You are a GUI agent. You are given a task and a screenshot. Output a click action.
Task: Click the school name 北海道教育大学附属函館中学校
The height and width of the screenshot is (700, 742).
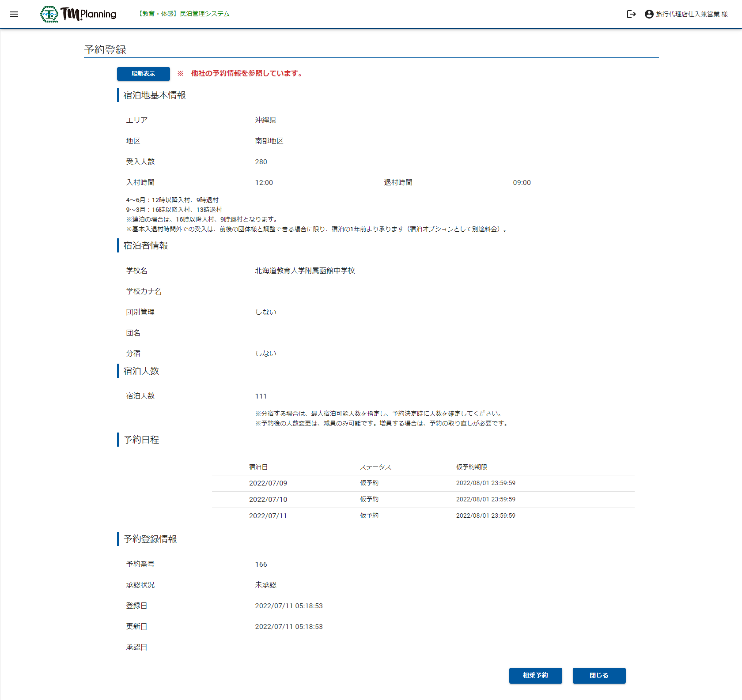coord(305,271)
